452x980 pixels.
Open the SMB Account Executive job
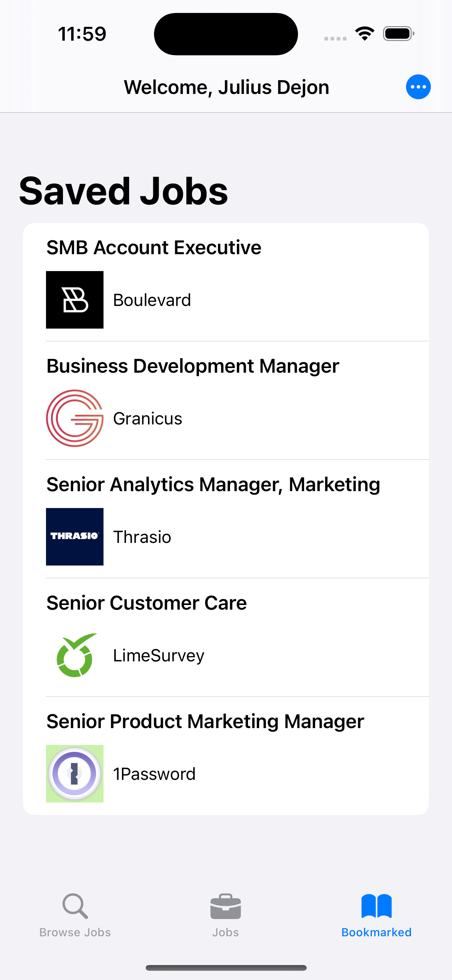[x=154, y=248]
